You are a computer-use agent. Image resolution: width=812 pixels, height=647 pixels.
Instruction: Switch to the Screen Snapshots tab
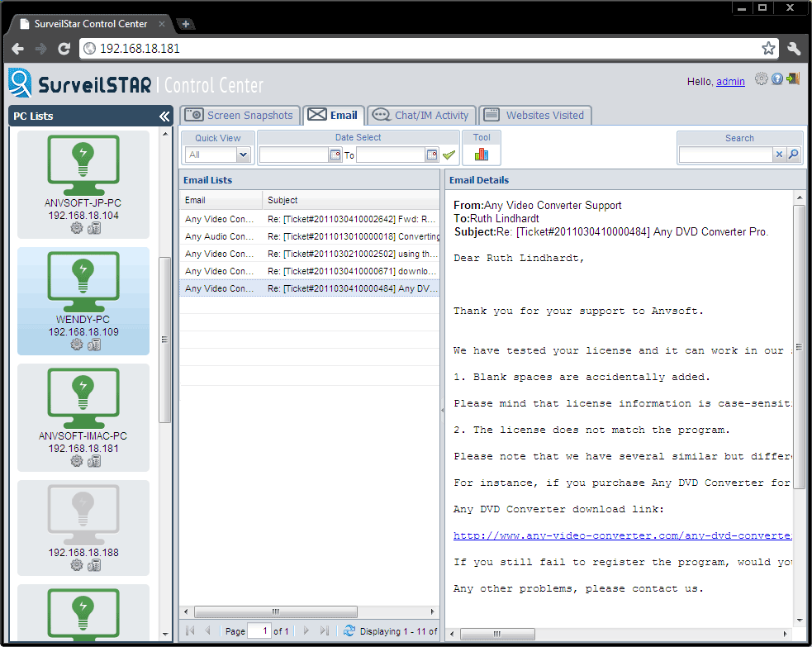(240, 115)
